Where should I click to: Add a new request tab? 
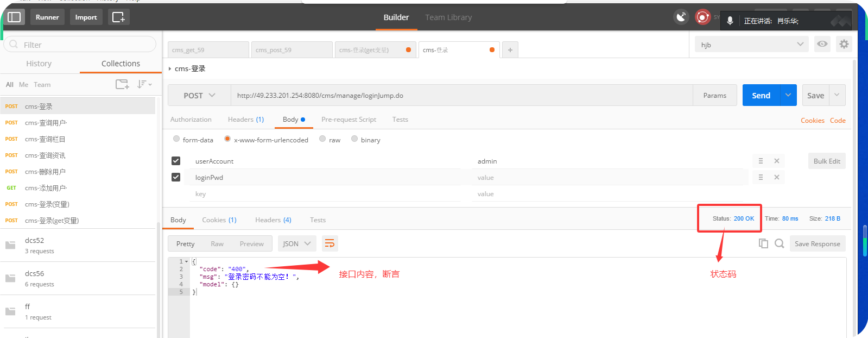(510, 50)
